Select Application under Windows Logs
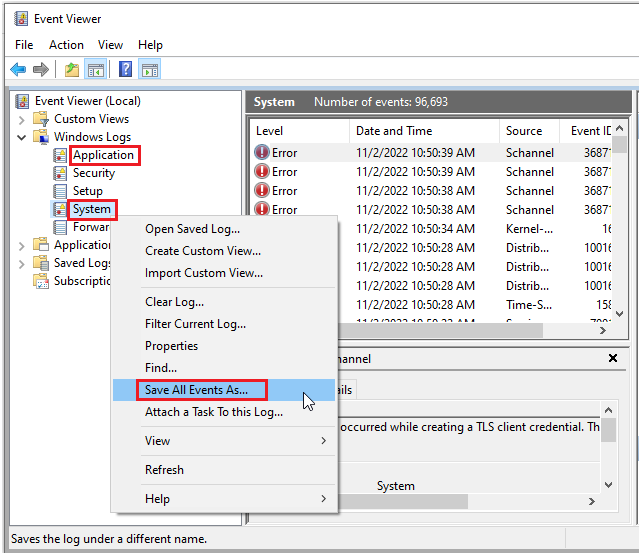This screenshot has width=639, height=553. pos(104,155)
